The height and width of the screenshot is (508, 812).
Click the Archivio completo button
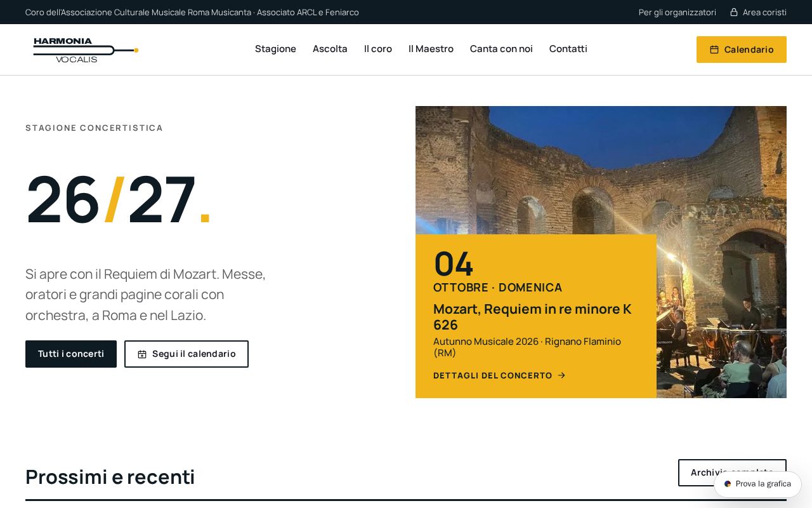point(732,472)
